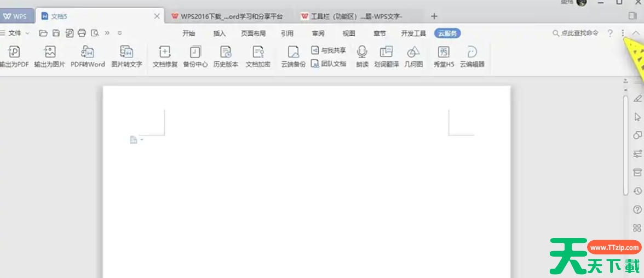Expand the 文件 menu dropdown arrow
The height and width of the screenshot is (278, 644).
27,33
